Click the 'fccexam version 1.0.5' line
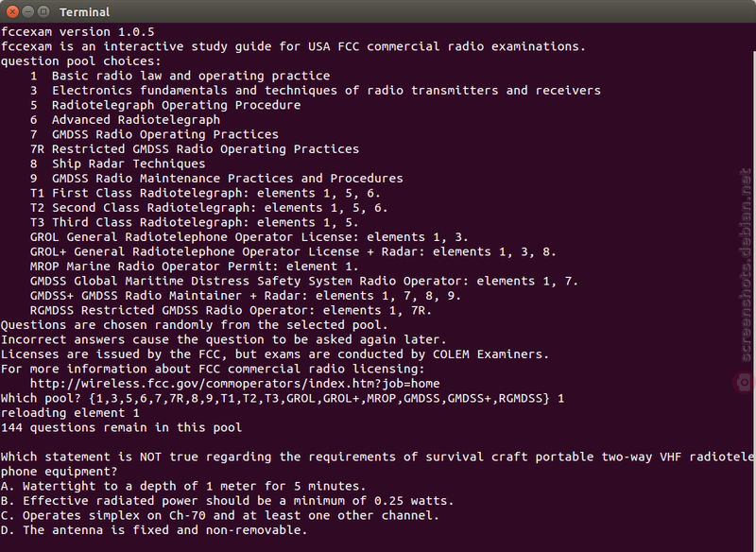 [77, 32]
